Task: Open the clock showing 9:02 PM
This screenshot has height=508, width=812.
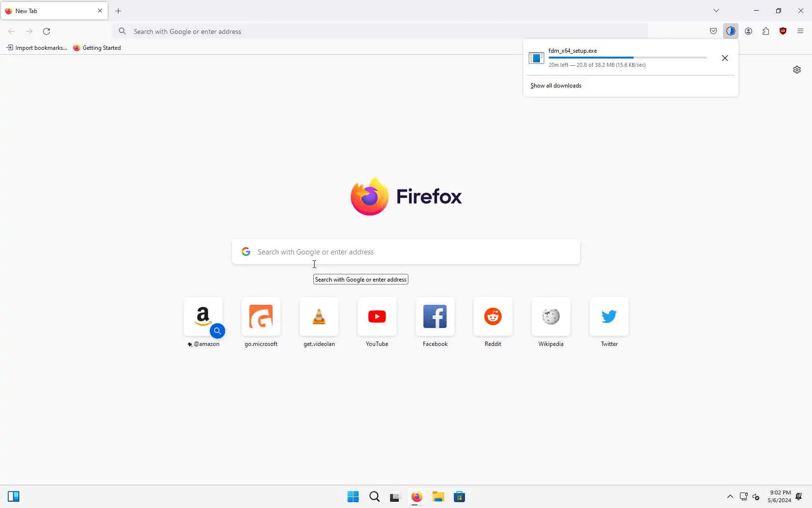Action: [x=779, y=496]
